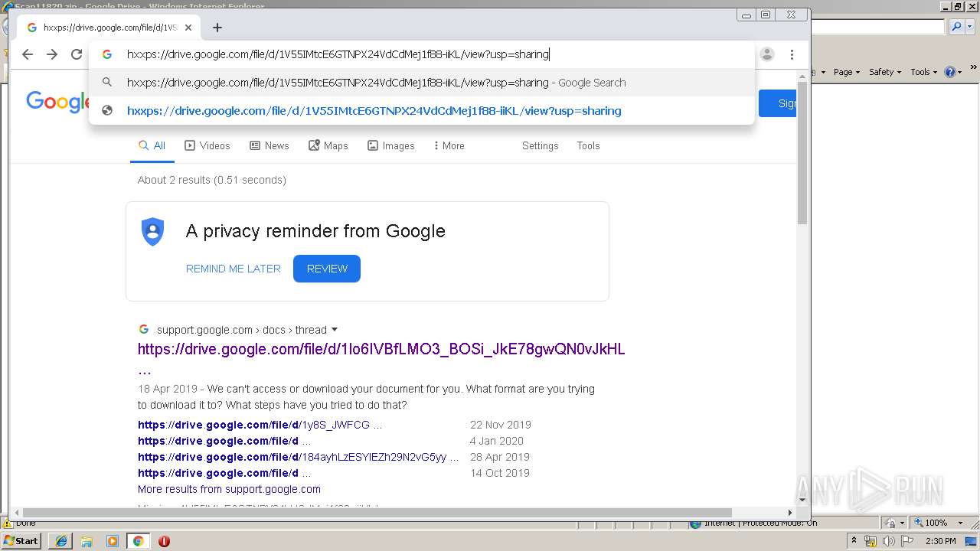Click the taskbar clock showing 2:30 PM

point(940,541)
